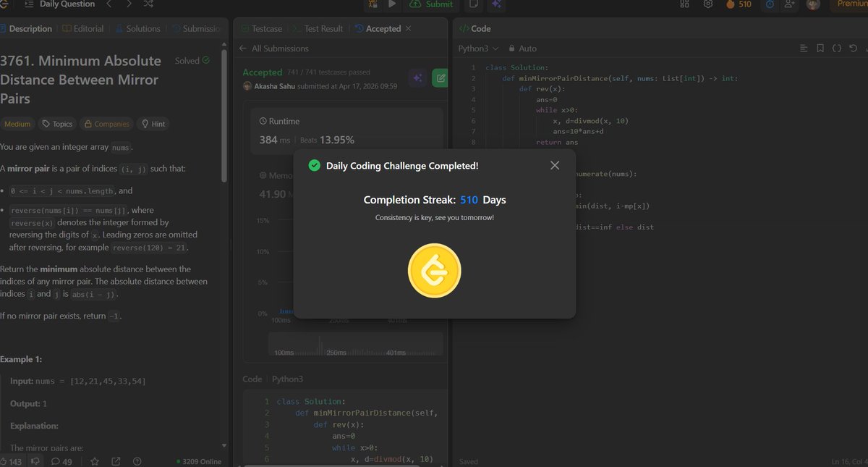Reveal the Hint

coord(153,124)
